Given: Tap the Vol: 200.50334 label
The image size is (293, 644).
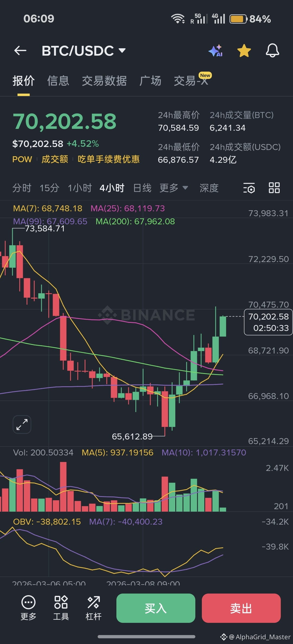Looking at the screenshot, I should (x=43, y=452).
